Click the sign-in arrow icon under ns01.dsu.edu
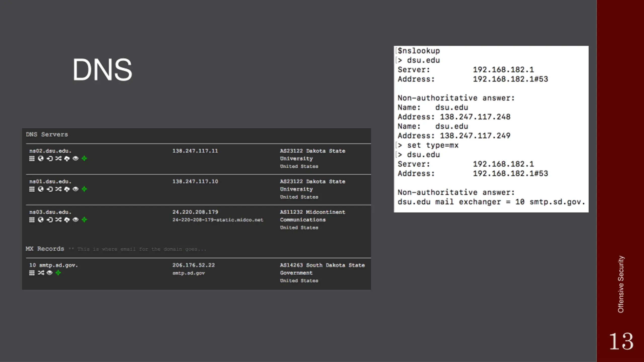644x362 pixels. click(x=50, y=189)
